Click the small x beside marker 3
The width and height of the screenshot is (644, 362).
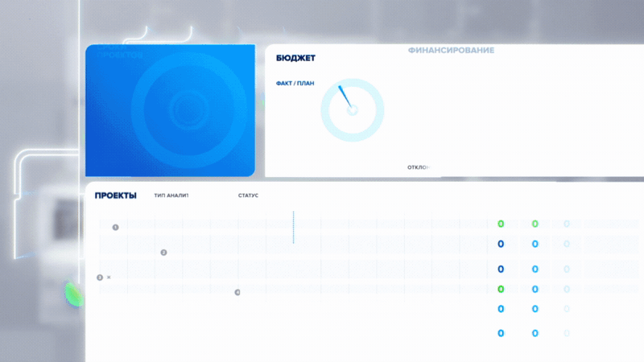click(109, 278)
